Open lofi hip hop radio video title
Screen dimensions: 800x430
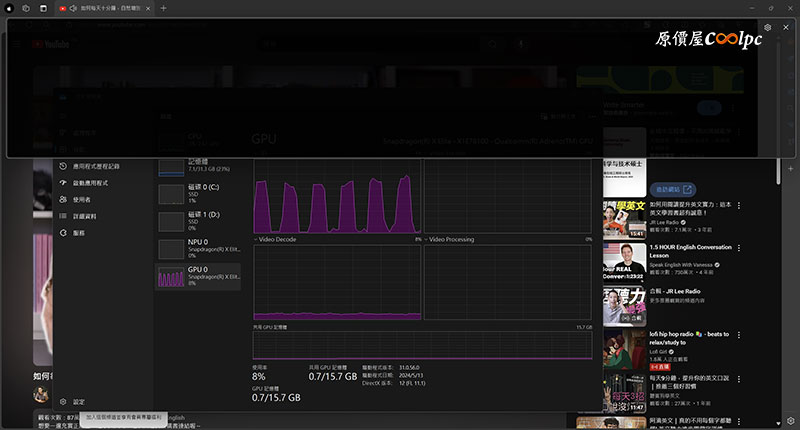click(x=689, y=338)
